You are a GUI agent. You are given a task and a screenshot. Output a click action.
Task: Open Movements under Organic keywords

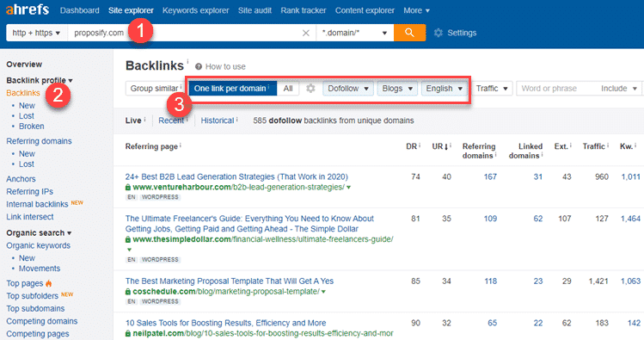(40, 269)
